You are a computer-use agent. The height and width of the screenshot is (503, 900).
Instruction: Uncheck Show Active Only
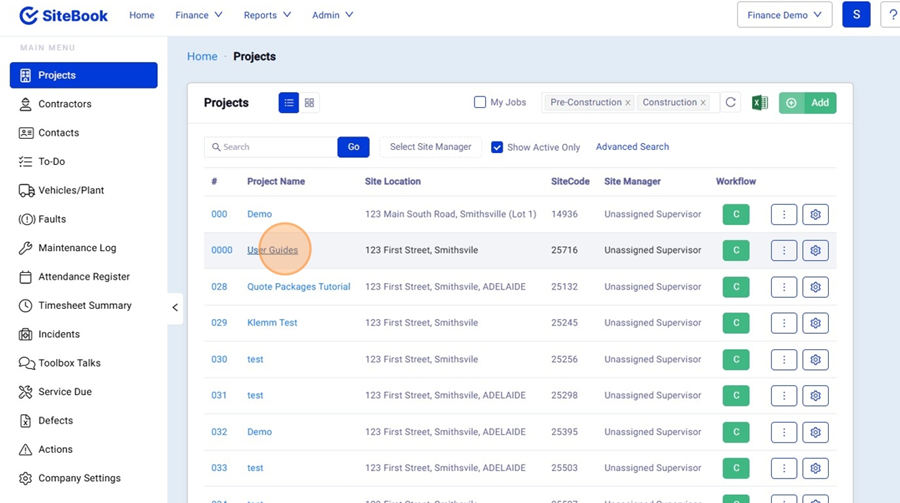click(497, 147)
